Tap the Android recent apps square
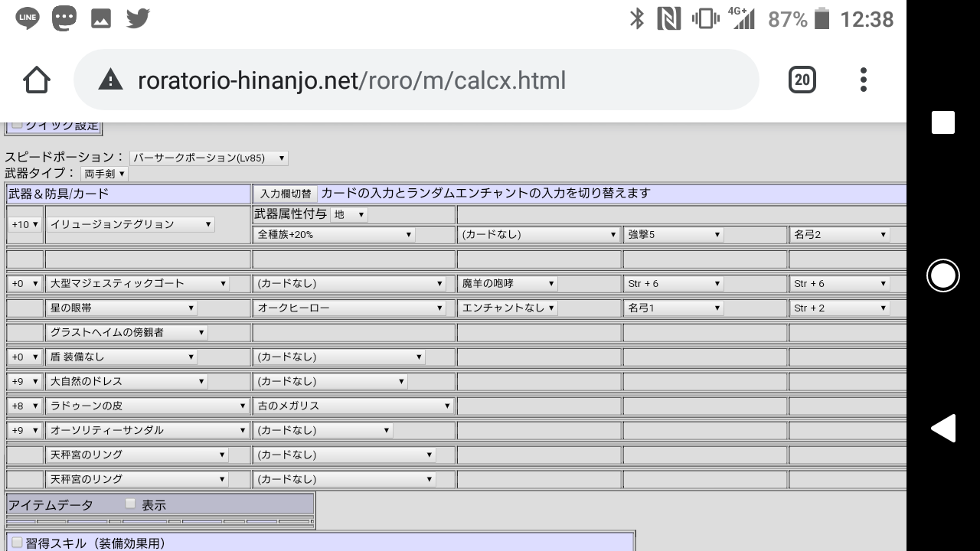 click(943, 122)
